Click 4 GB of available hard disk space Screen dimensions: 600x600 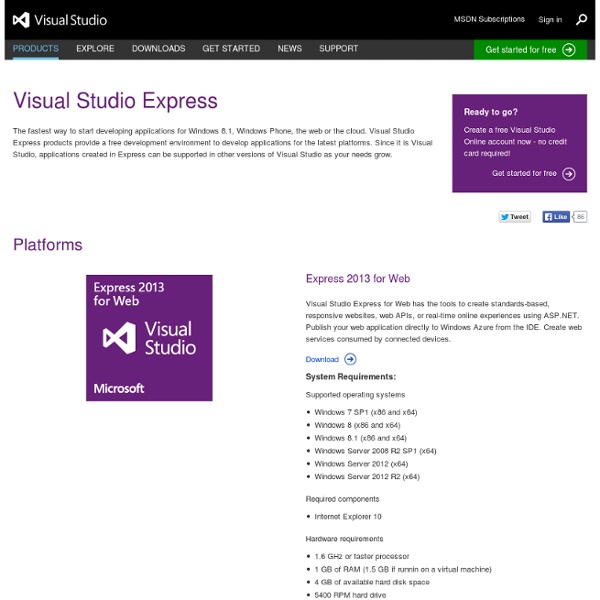pyautogui.click(x=372, y=582)
